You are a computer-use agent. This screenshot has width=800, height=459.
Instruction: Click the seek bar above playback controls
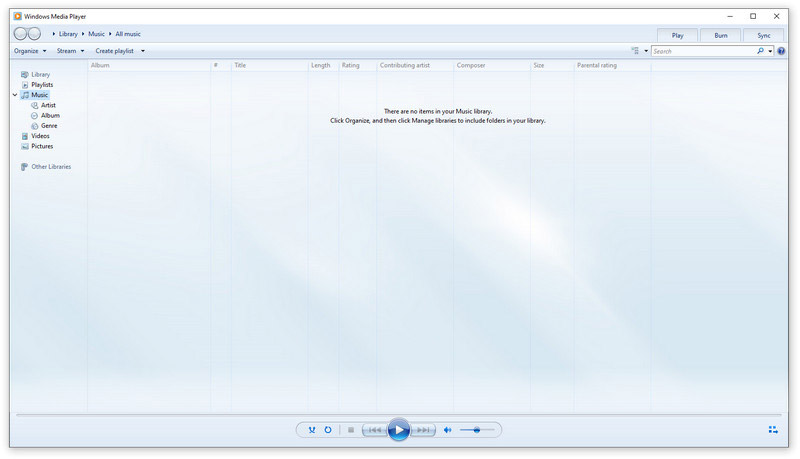tap(399, 415)
